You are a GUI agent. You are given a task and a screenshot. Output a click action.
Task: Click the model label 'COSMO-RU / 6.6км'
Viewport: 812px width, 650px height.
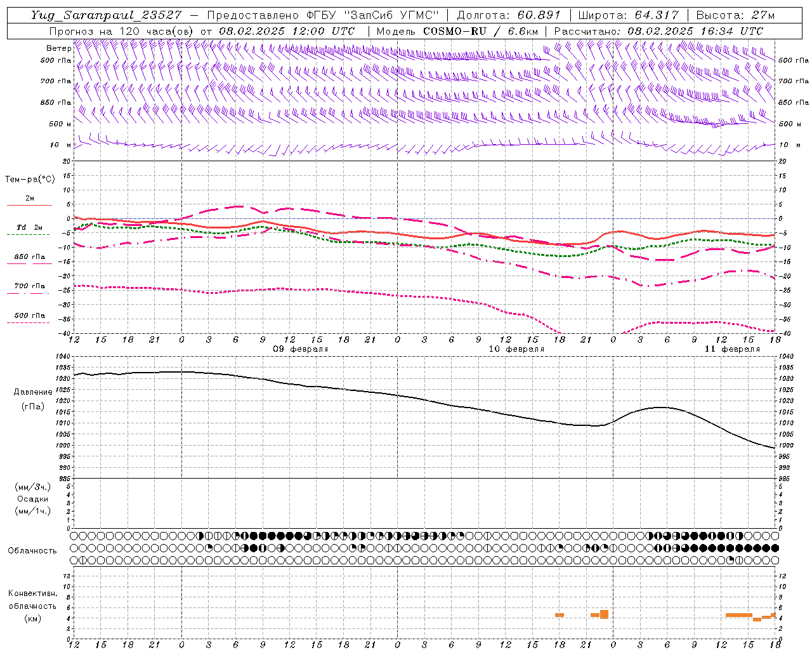[x=480, y=31]
